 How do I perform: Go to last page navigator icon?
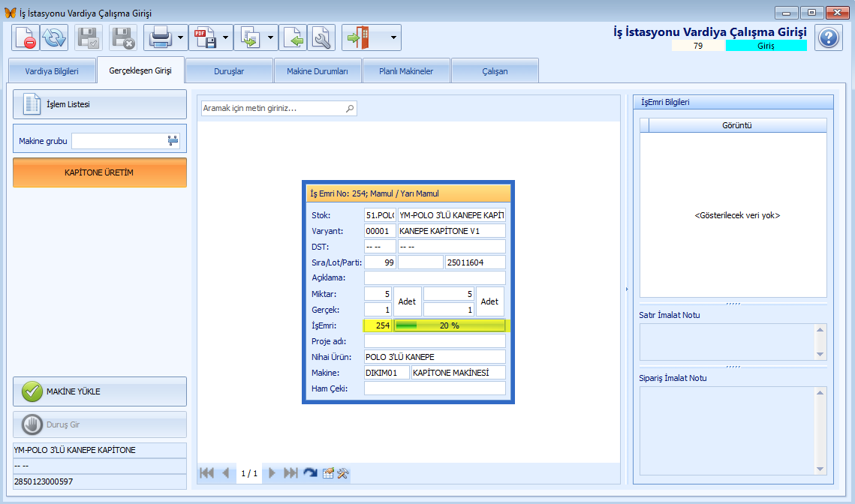[x=291, y=473]
